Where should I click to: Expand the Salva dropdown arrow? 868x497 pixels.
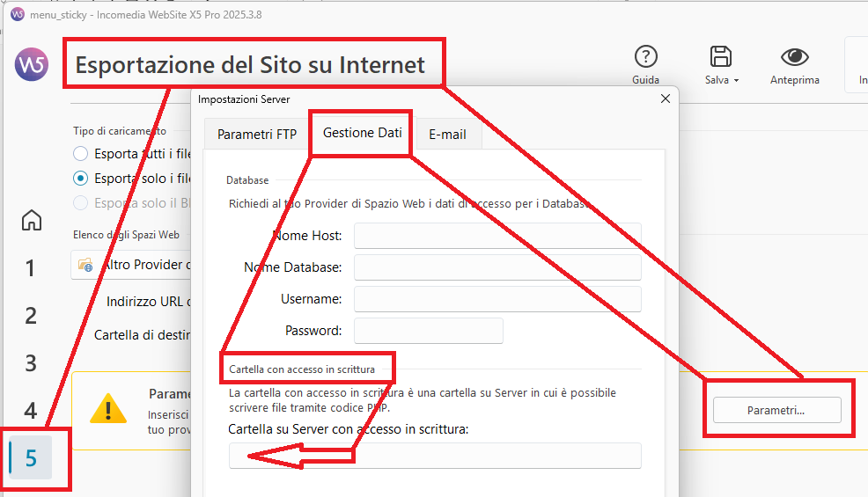click(x=736, y=80)
